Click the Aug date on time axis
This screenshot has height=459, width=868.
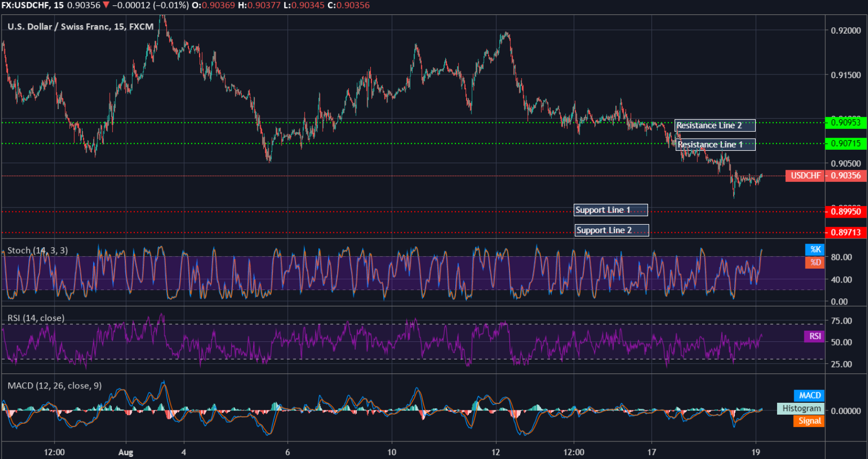click(126, 452)
